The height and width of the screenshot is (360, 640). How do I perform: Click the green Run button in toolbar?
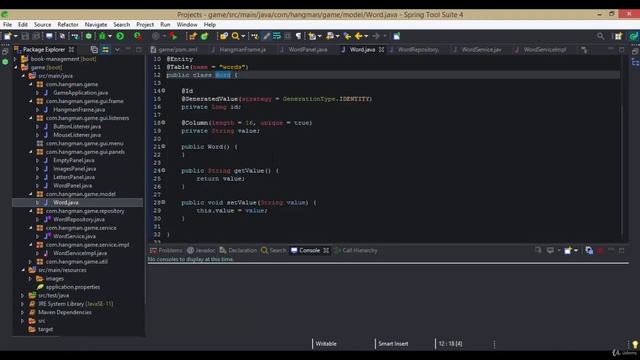(x=120, y=36)
